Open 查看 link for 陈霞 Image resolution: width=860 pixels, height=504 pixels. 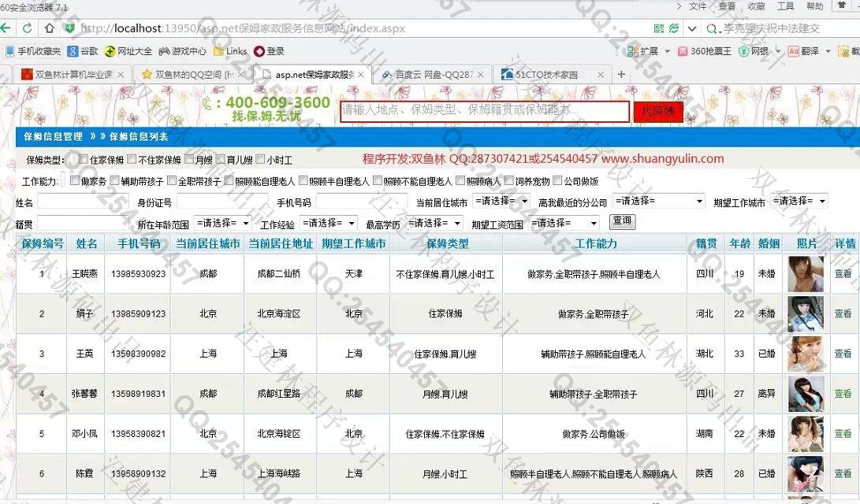click(843, 473)
